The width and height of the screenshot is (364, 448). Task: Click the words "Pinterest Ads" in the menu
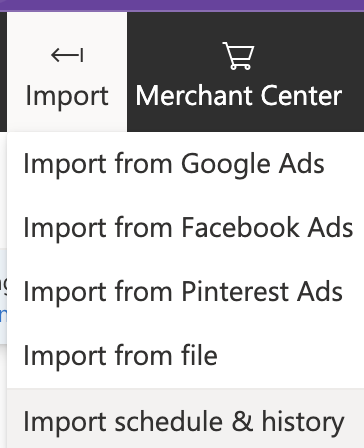262,292
